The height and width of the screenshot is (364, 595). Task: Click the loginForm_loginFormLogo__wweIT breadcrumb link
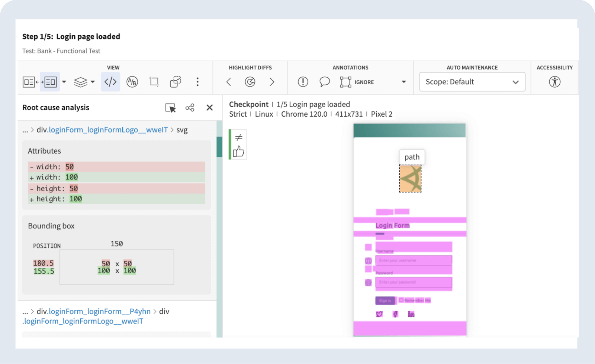coord(108,130)
